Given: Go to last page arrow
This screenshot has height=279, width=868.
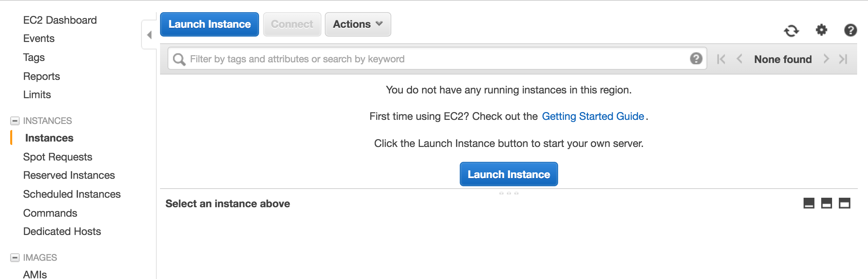Looking at the screenshot, I should pos(843,59).
